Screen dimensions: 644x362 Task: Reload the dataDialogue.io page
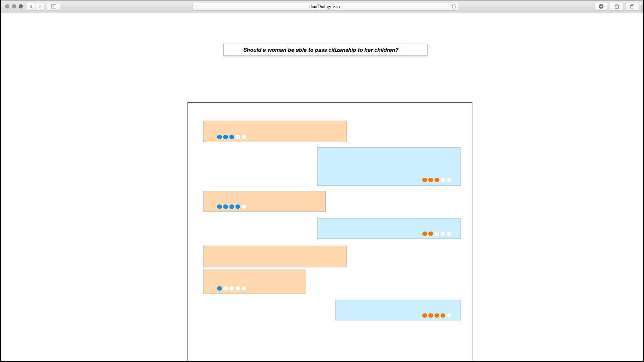pos(454,7)
